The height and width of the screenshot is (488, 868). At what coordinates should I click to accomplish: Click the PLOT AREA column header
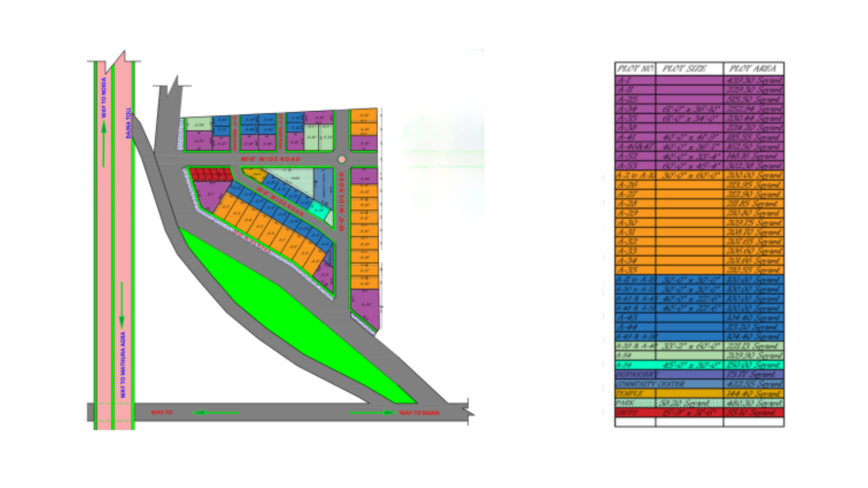point(753,69)
